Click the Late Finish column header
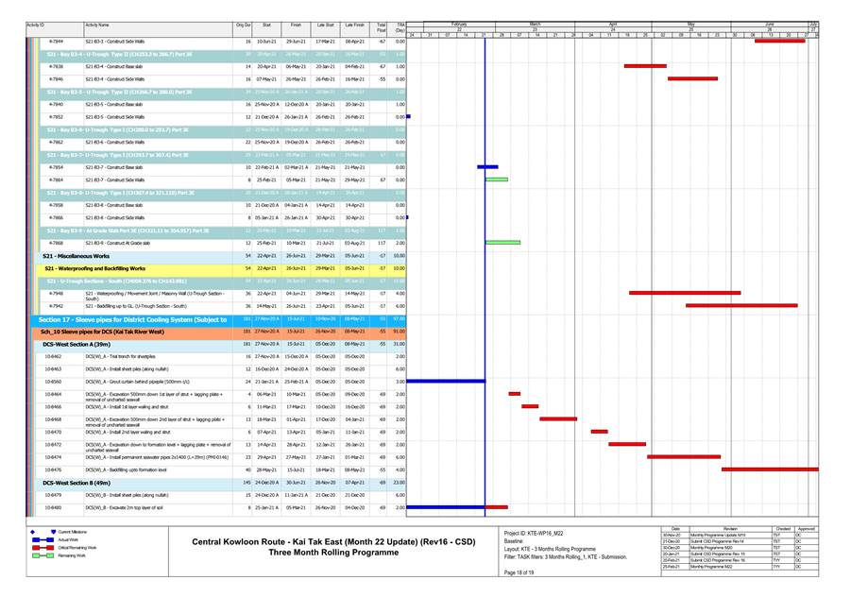The image size is (868, 614). tap(355, 26)
